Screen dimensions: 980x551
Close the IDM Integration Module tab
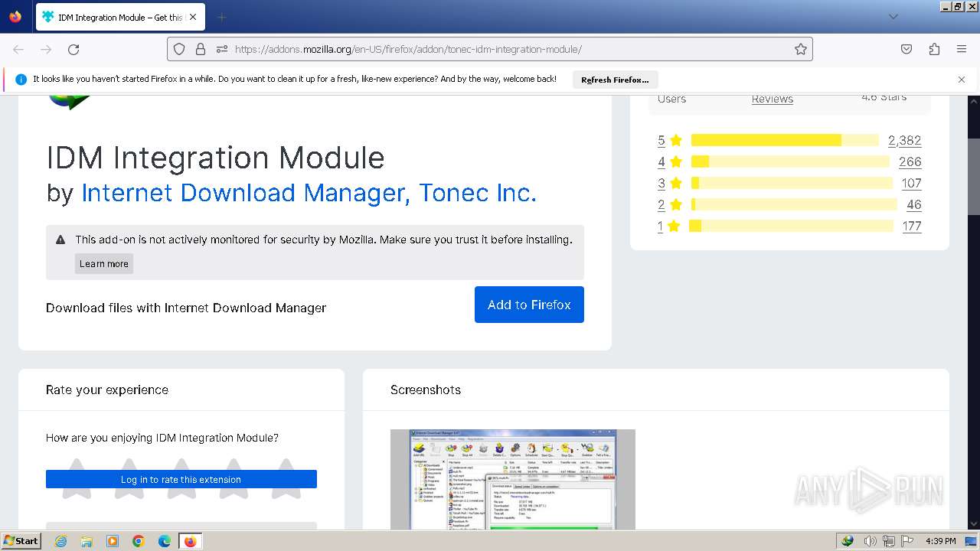[192, 17]
